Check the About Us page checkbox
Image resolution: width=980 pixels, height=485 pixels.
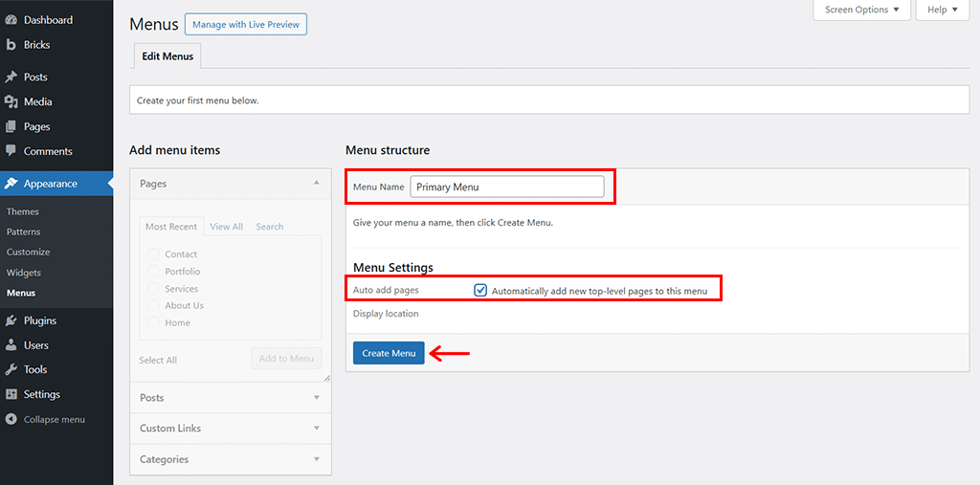[153, 305]
